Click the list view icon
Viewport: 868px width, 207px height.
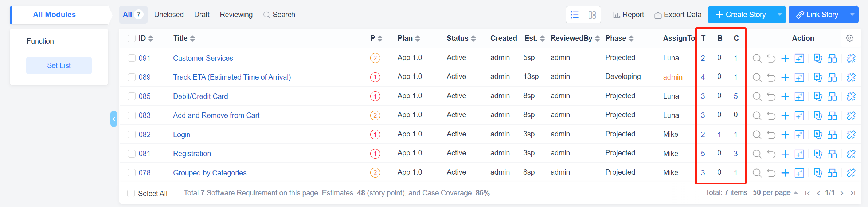[575, 15]
